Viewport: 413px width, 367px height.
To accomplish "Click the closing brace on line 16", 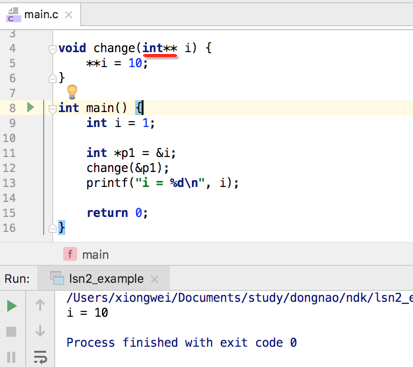I will [x=62, y=228].
